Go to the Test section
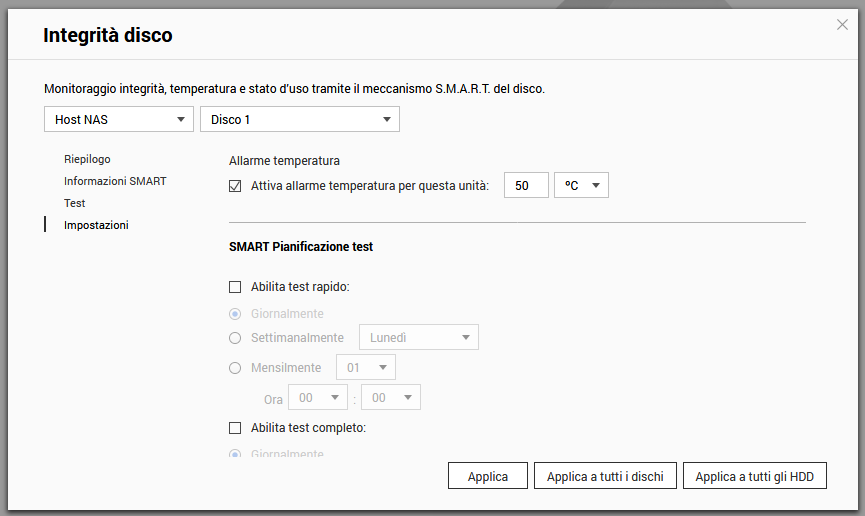The image size is (865, 516). (x=75, y=203)
